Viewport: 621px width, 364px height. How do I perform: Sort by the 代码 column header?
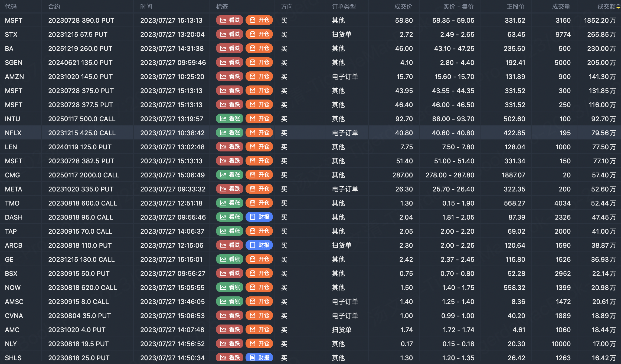[x=11, y=7]
